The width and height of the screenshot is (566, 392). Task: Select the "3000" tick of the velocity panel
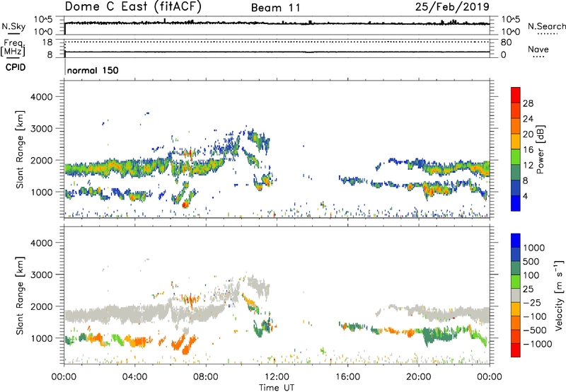pos(41,275)
